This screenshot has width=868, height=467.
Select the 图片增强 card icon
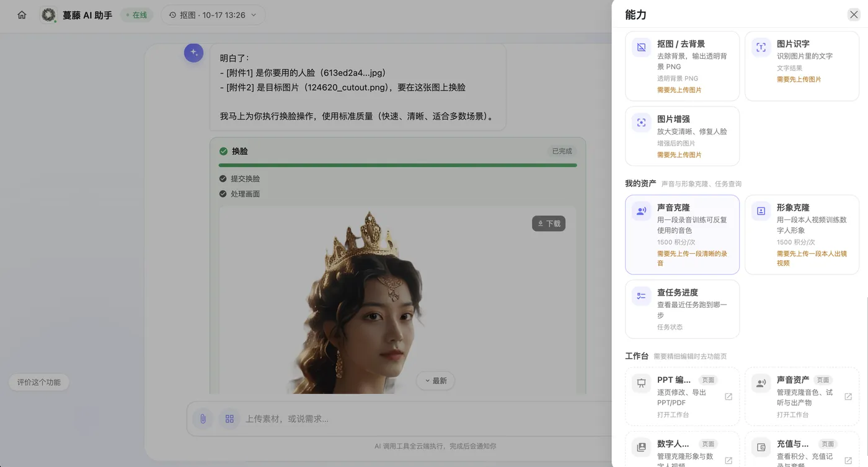pos(642,122)
